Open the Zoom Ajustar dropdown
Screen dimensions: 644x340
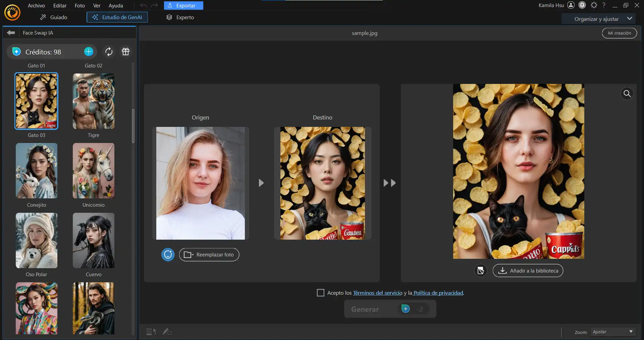pos(612,332)
